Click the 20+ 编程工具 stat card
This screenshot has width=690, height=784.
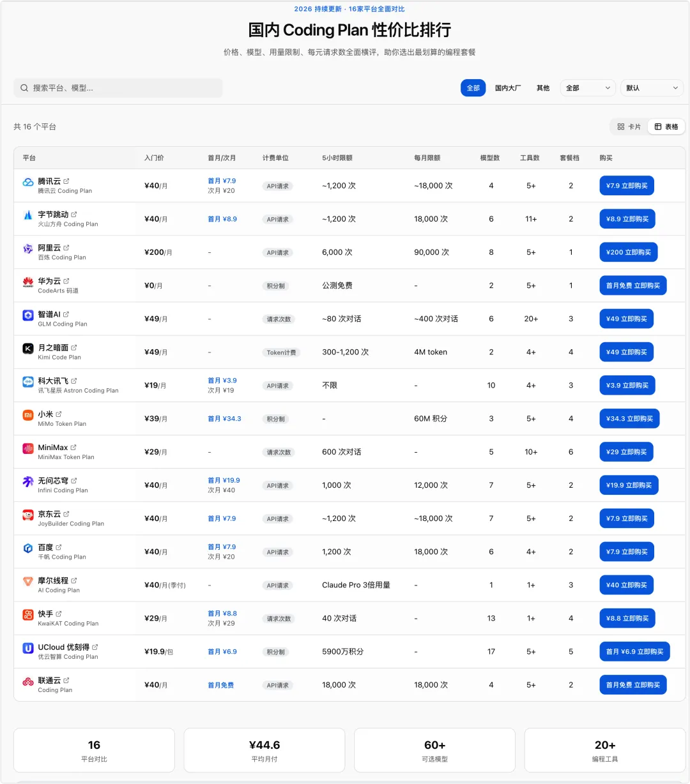click(x=605, y=751)
